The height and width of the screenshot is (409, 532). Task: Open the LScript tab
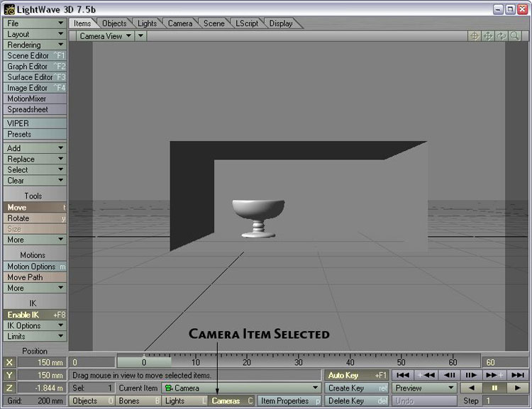point(247,23)
